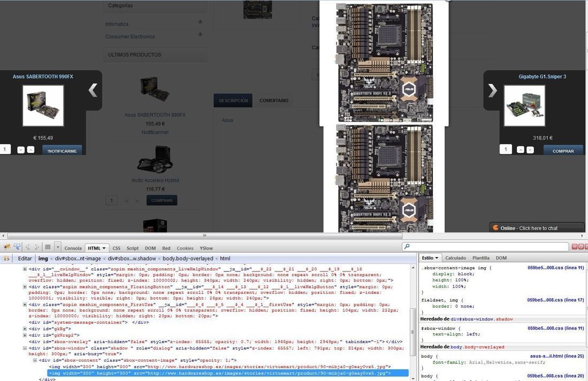
Task: Show previous product with left chevron arrow
Action: click(93, 90)
